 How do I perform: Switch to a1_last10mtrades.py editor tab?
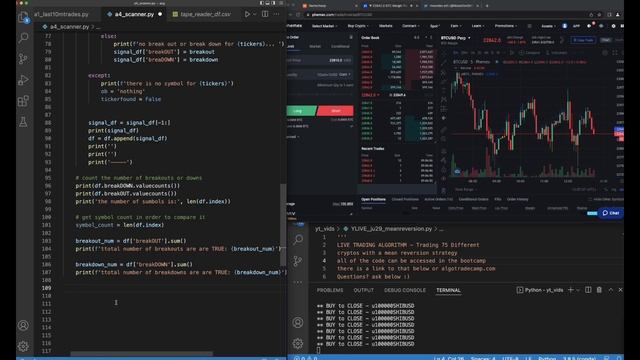pyautogui.click(x=61, y=14)
